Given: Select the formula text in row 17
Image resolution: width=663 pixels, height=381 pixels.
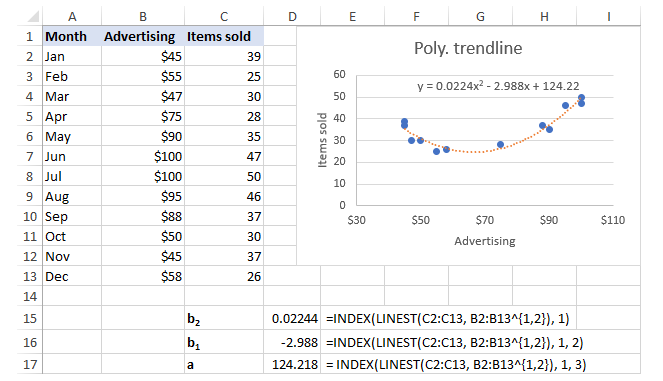Looking at the screenshot, I should tap(456, 364).
